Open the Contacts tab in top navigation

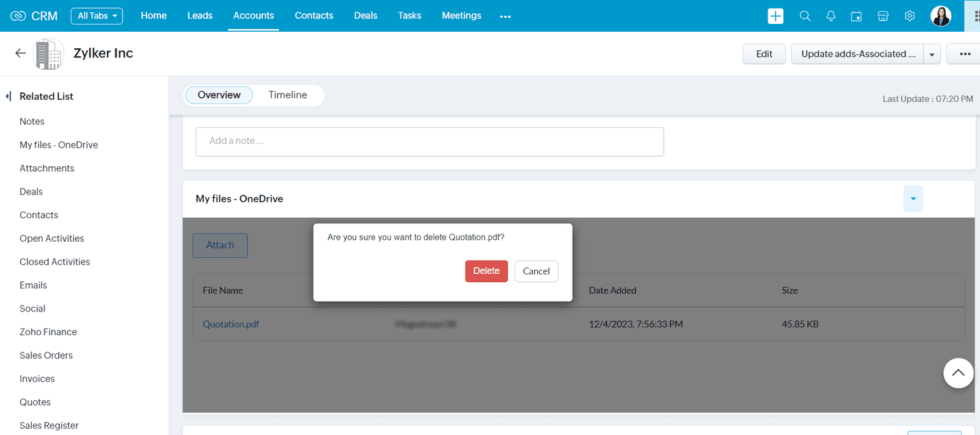314,16
